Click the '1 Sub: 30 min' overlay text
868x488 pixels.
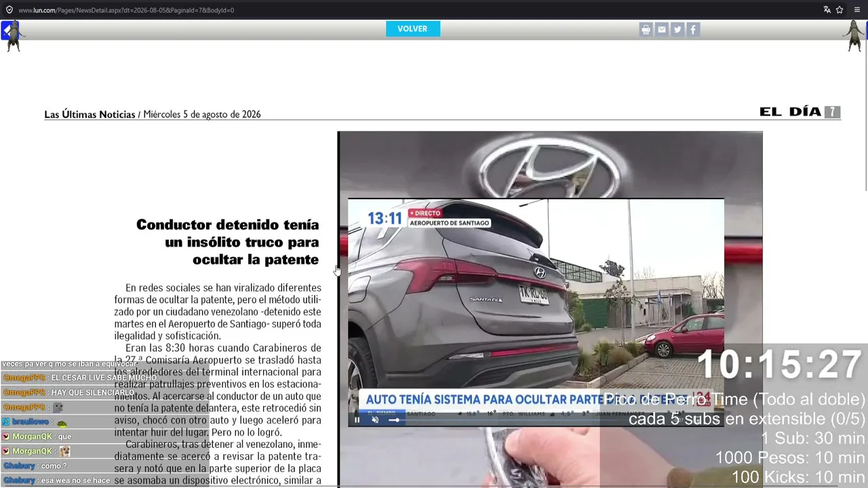[813, 439]
